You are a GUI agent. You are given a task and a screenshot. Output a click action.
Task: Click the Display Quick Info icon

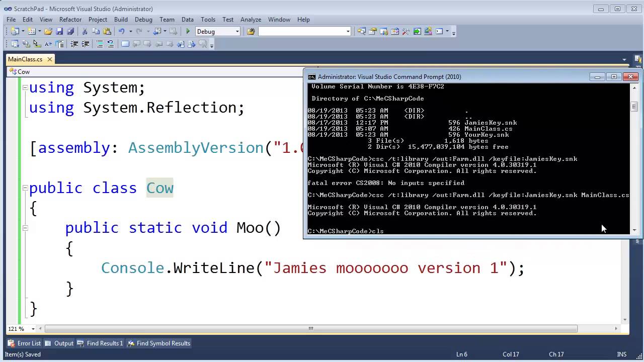(37, 44)
